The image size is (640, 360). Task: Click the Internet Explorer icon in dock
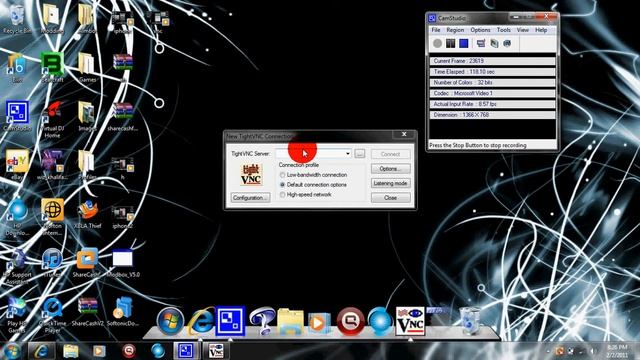(201, 321)
